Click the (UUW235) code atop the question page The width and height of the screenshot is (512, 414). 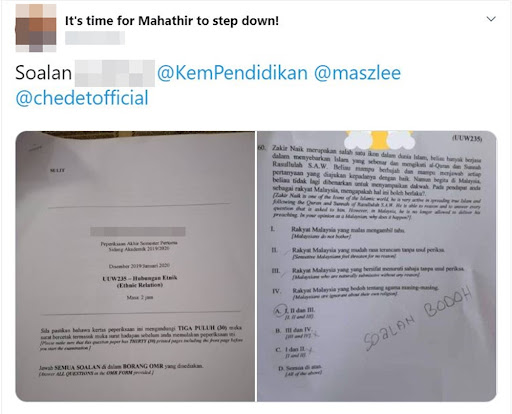pos(467,138)
